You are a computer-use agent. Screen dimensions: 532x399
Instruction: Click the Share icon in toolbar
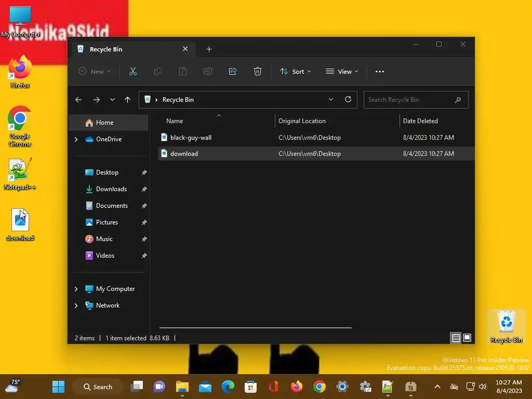pos(233,72)
